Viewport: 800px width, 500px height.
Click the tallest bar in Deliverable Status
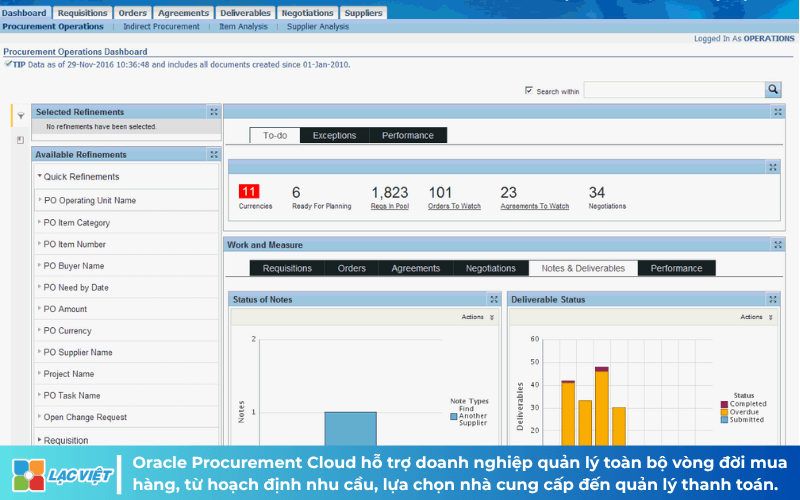[x=602, y=406]
